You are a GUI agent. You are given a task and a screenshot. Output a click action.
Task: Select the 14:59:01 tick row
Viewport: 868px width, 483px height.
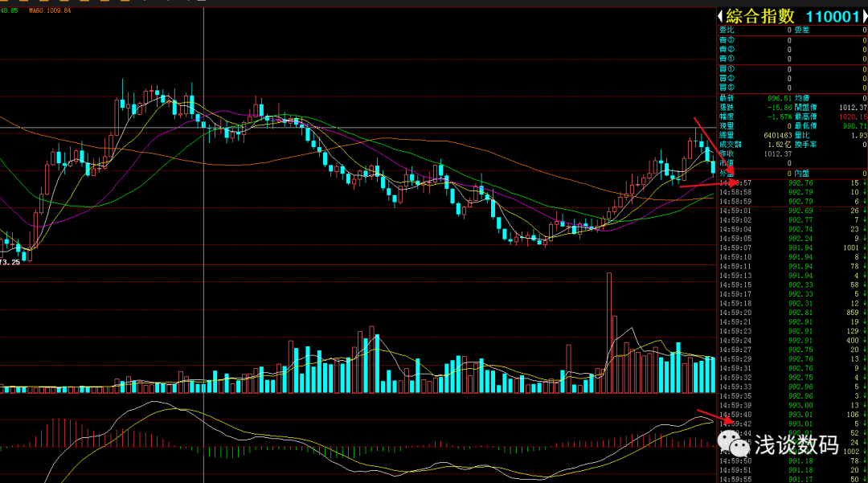tap(792, 211)
